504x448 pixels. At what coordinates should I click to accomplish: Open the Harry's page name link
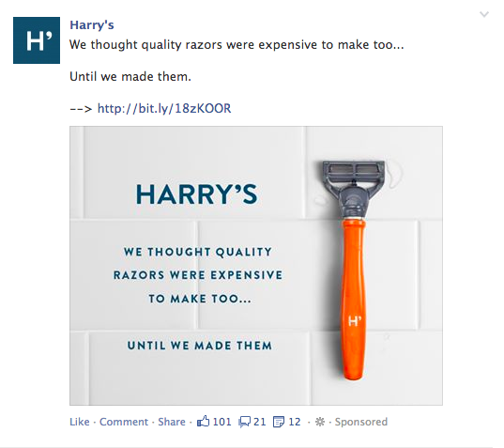click(x=92, y=25)
